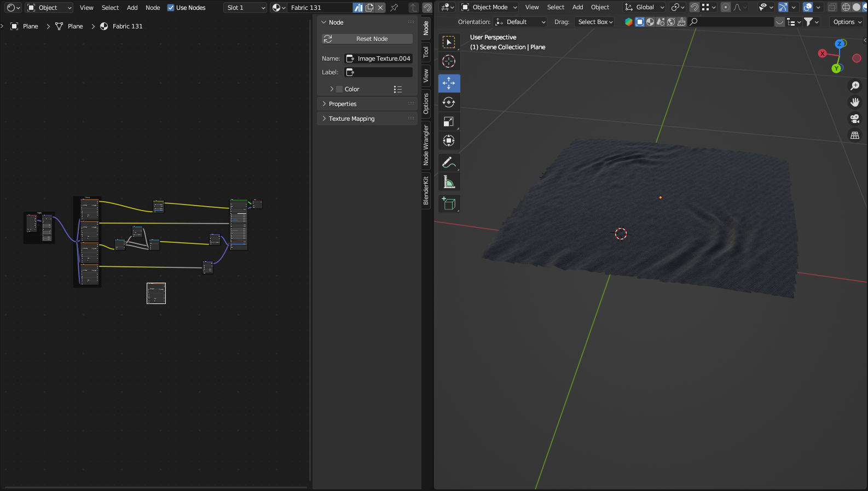Screen dimensions: 868x491
Task: Pick the Annotate pencil tool
Action: pyautogui.click(x=449, y=162)
